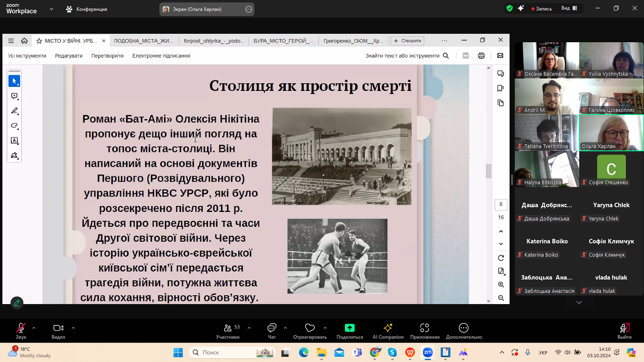
Task: Select the highlighter pen tool
Action: pyautogui.click(x=14, y=111)
